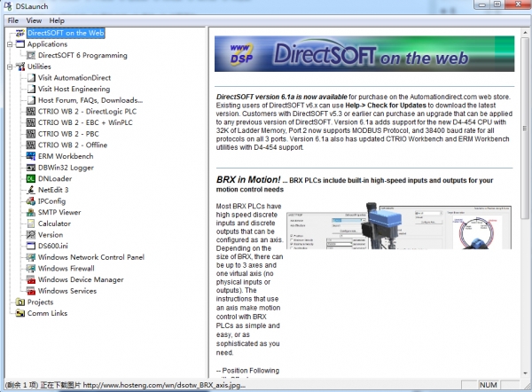Select the Calculator utility label
This screenshot has width=532, height=392.
[54, 223]
